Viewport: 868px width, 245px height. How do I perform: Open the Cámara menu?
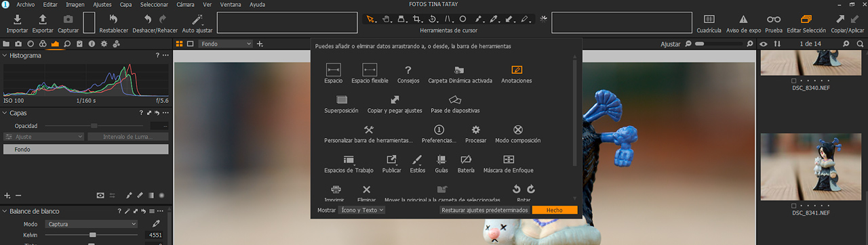(x=185, y=4)
